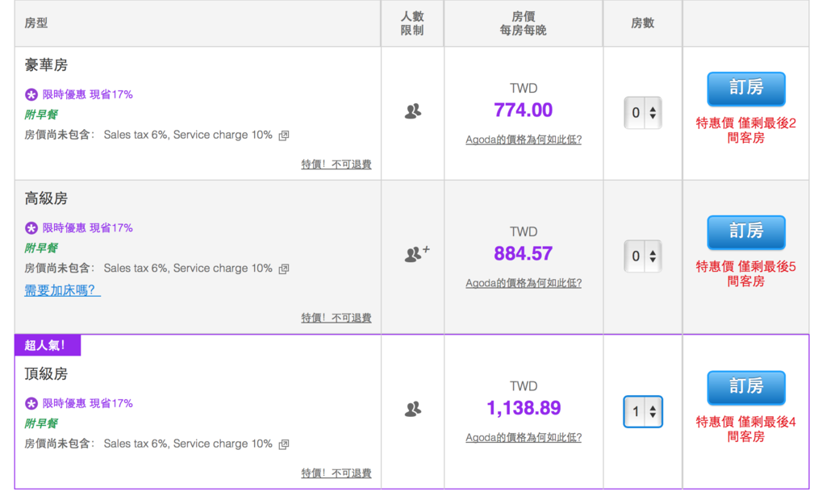Click the occupancy people icon for 豪華房

coord(412,112)
